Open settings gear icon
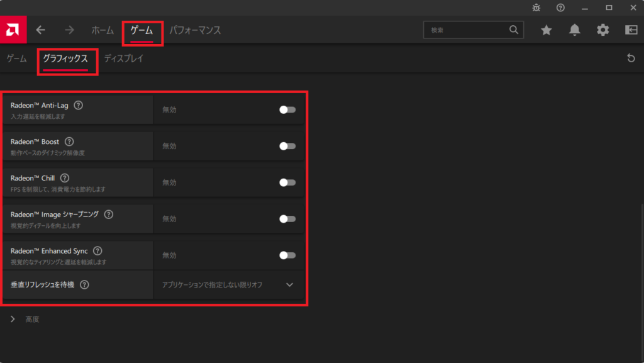644x363 pixels. coord(603,30)
